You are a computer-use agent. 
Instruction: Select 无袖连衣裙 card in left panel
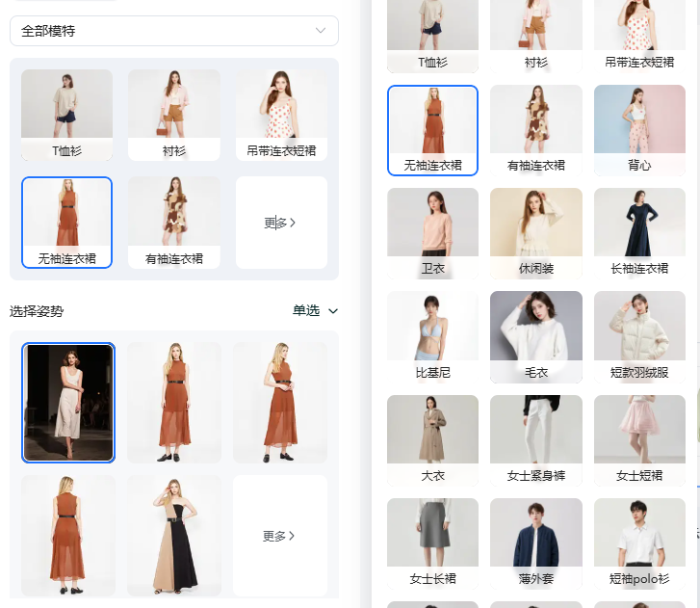coord(67,223)
